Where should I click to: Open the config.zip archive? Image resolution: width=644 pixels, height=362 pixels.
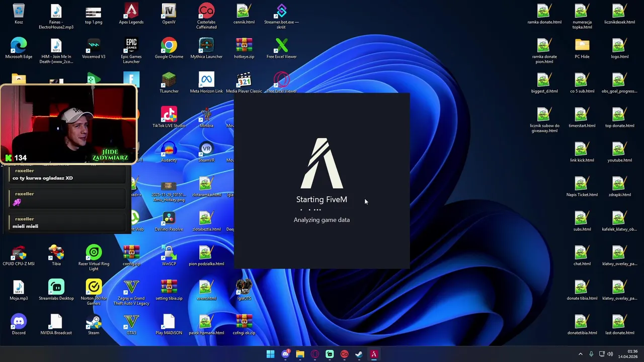click(131, 255)
